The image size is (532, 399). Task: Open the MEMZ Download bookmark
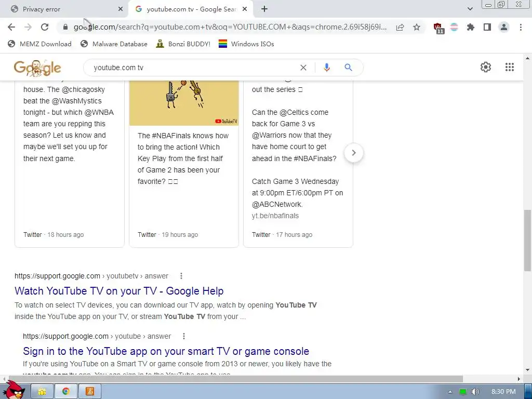(x=39, y=44)
